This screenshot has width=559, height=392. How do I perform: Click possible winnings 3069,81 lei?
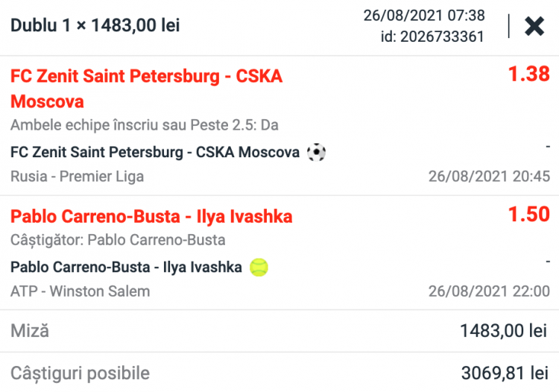(x=505, y=373)
